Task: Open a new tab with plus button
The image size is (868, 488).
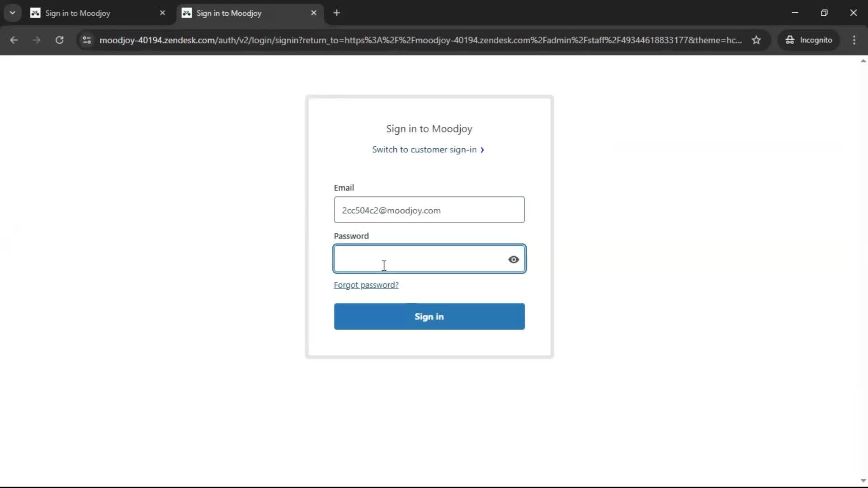Action: (336, 13)
